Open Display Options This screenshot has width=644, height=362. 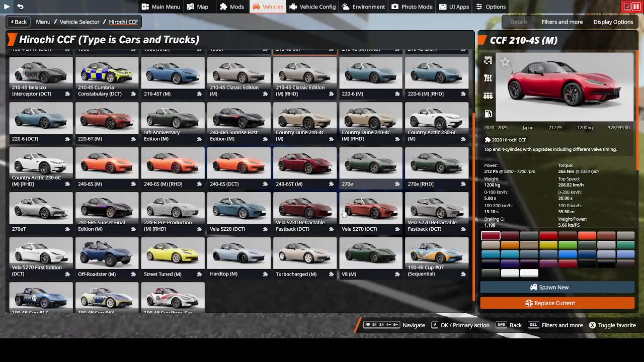tap(613, 22)
